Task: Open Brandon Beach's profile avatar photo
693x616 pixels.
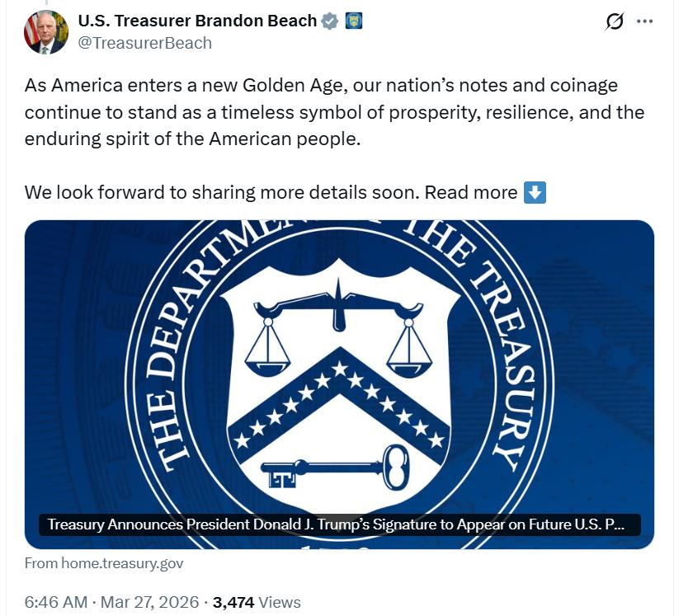Action: coord(46,32)
